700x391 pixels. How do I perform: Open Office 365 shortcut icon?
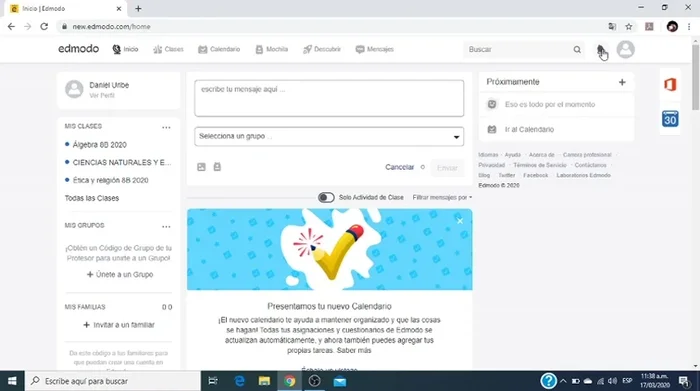pyautogui.click(x=670, y=84)
